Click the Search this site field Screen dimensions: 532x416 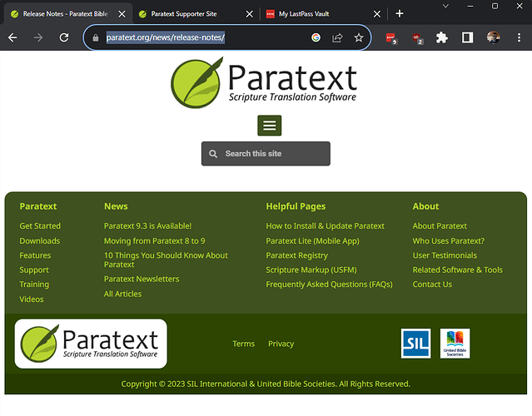pyautogui.click(x=266, y=154)
